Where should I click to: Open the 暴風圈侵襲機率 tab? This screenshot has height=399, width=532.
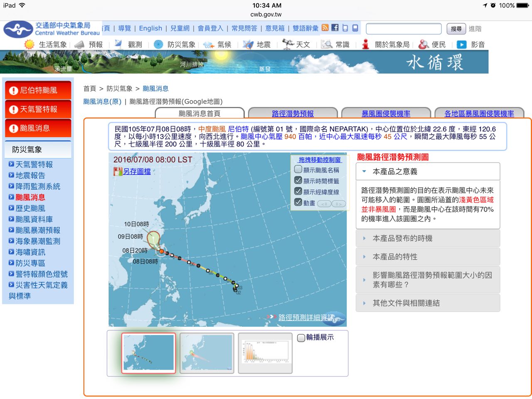[x=386, y=113]
